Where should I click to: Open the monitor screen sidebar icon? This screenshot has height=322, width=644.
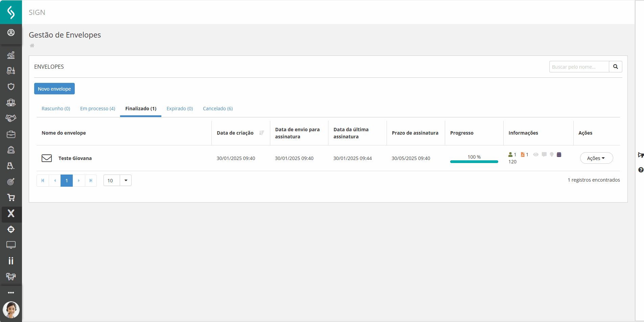coord(11,245)
